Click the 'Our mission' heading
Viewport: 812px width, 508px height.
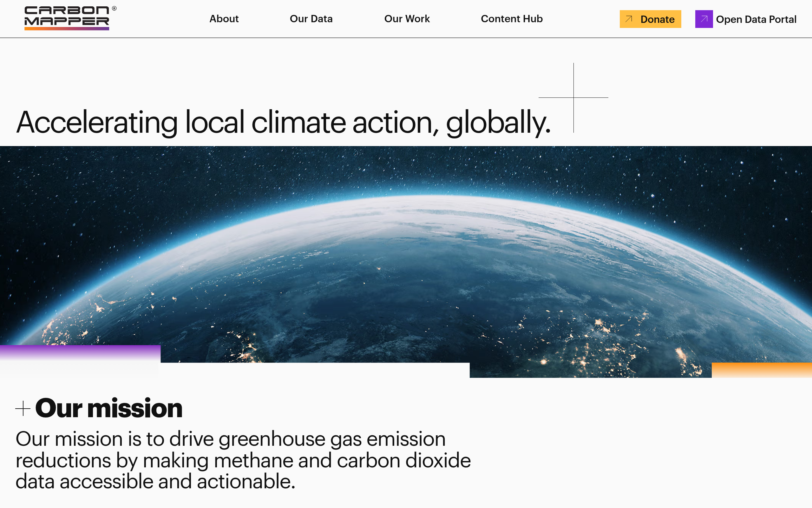point(109,408)
